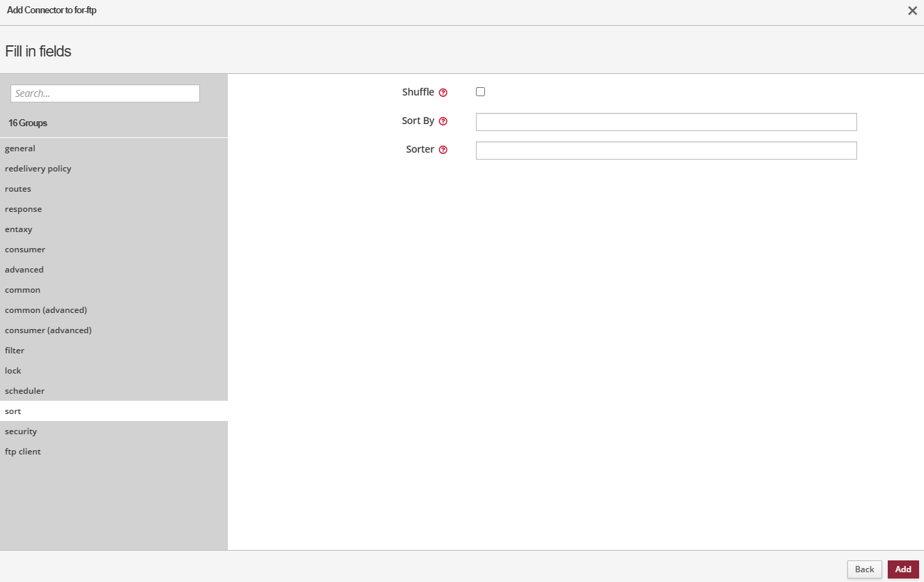Go to the consumer (advanced) group
This screenshot has height=582, width=924.
(48, 330)
